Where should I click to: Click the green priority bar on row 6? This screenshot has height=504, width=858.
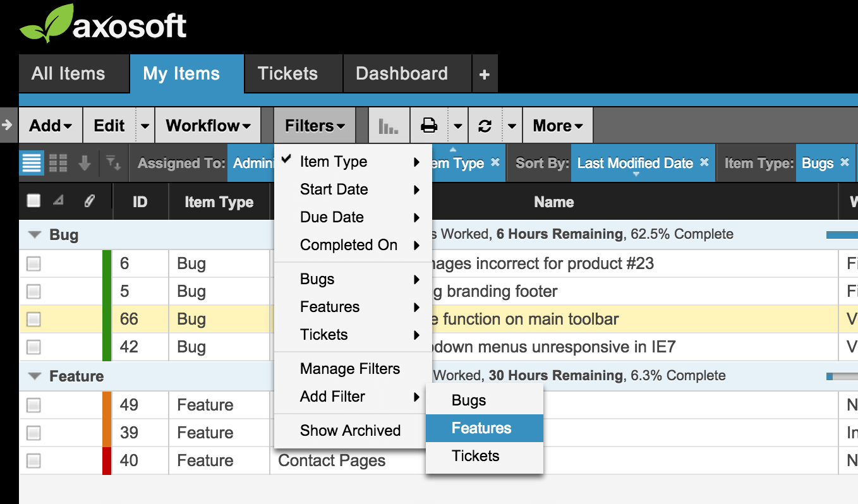(107, 263)
